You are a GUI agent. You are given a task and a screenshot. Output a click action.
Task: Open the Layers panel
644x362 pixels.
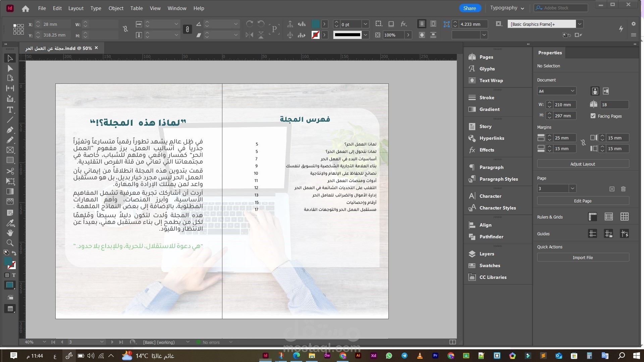[486, 254]
